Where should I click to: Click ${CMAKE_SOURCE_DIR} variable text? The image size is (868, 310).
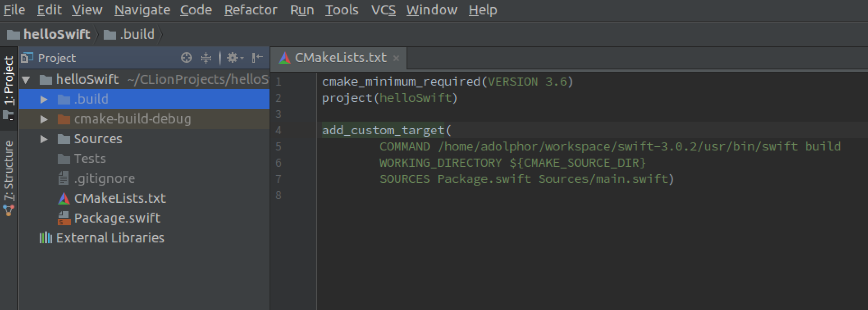[578, 163]
